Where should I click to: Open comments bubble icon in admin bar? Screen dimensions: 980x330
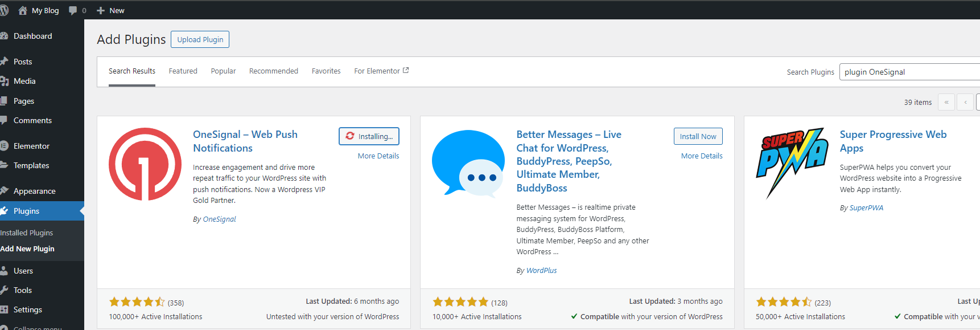(x=73, y=10)
